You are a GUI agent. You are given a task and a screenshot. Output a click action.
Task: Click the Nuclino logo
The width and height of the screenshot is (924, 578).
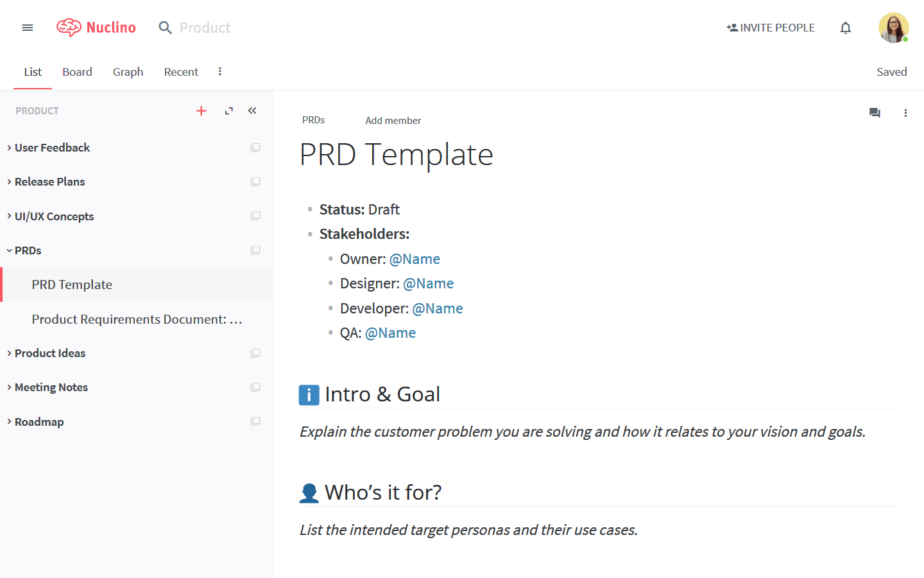click(x=95, y=27)
